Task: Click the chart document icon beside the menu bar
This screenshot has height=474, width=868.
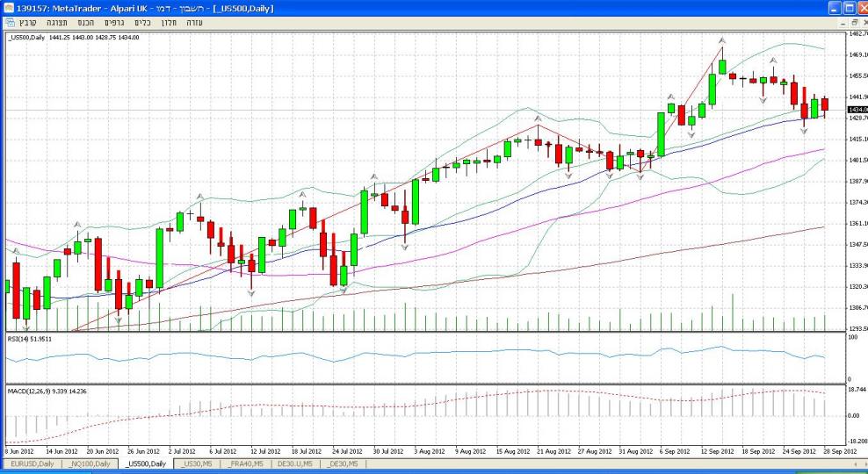Action: pyautogui.click(x=9, y=21)
